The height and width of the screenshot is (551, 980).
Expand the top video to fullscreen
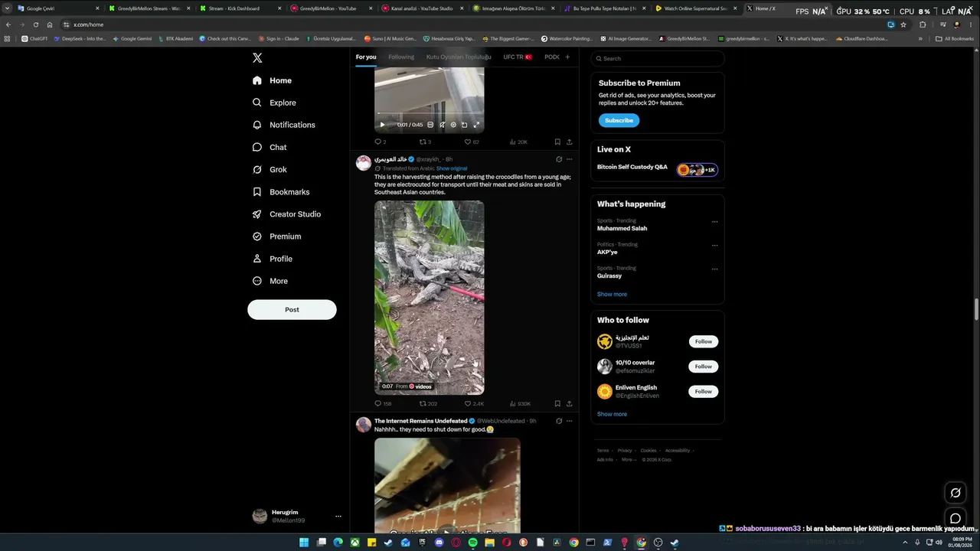point(476,125)
